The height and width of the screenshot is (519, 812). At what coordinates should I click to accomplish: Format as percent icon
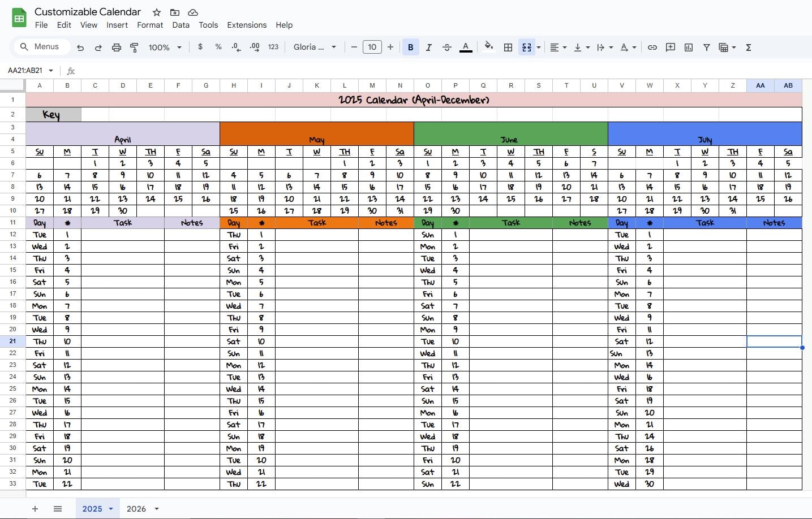coord(218,47)
